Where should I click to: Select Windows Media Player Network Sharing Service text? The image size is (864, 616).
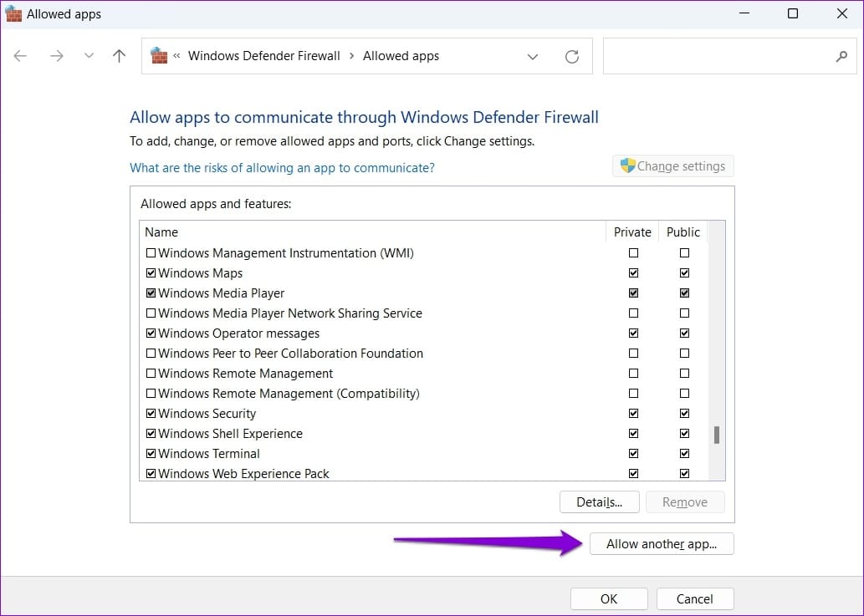290,313
